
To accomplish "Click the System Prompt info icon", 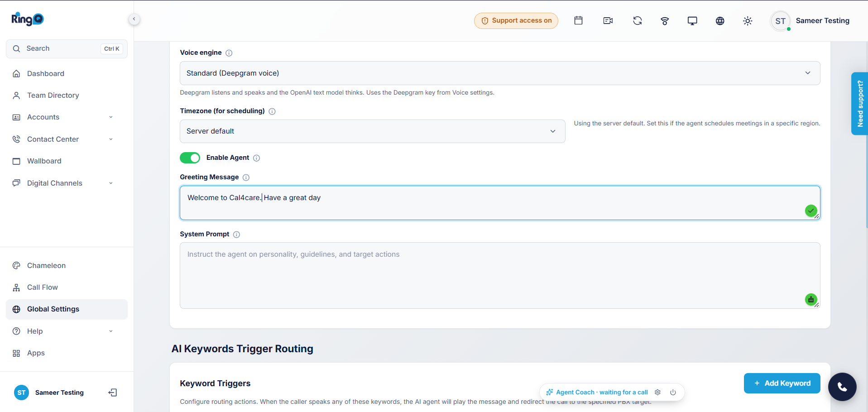I will [236, 235].
